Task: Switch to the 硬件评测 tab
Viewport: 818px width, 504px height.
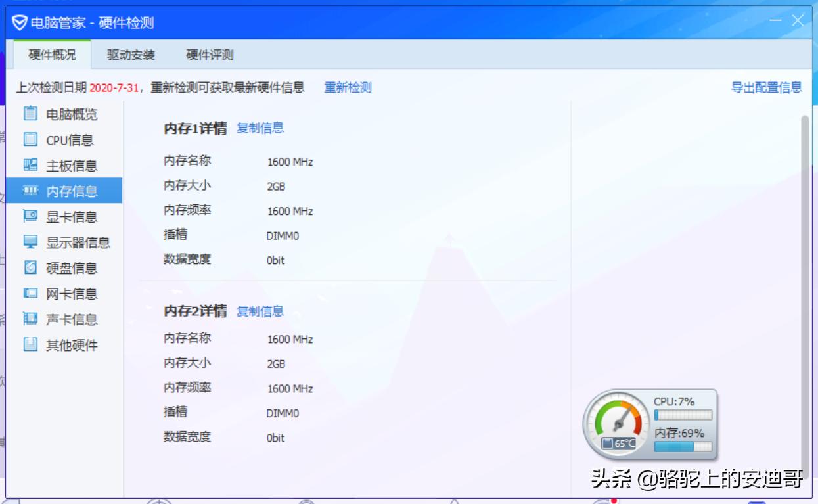Action: coord(209,55)
